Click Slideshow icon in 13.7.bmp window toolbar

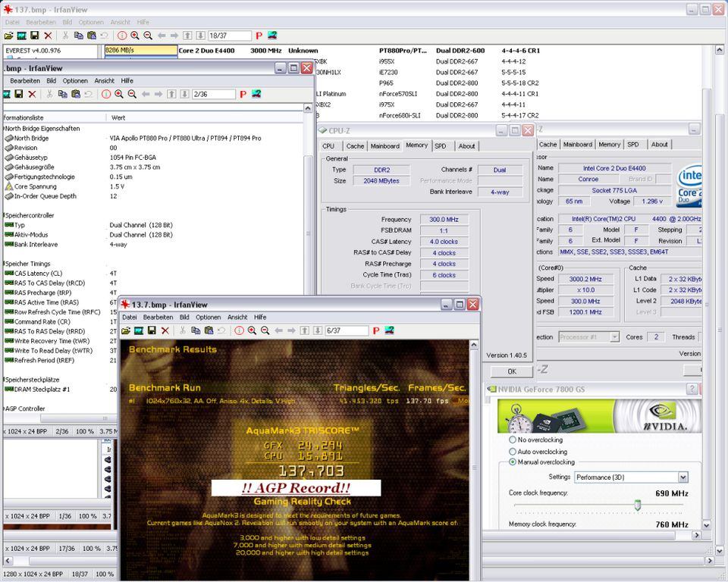(138, 330)
